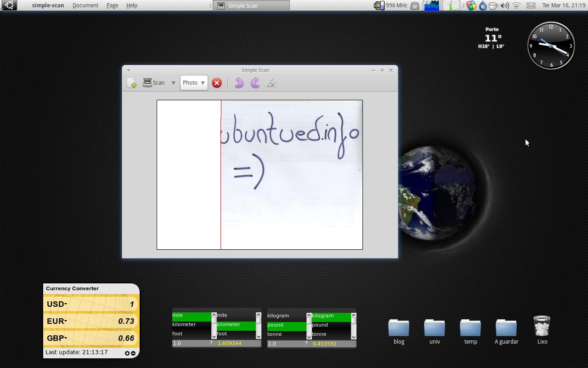Select kilogram in the target weight list
The image size is (588, 368).
click(x=331, y=316)
